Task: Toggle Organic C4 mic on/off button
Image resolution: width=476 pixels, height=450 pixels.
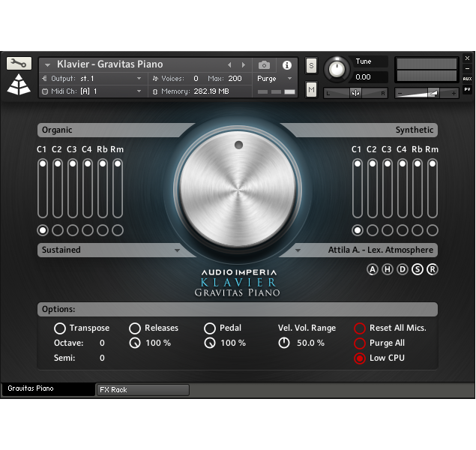Action: click(x=88, y=230)
